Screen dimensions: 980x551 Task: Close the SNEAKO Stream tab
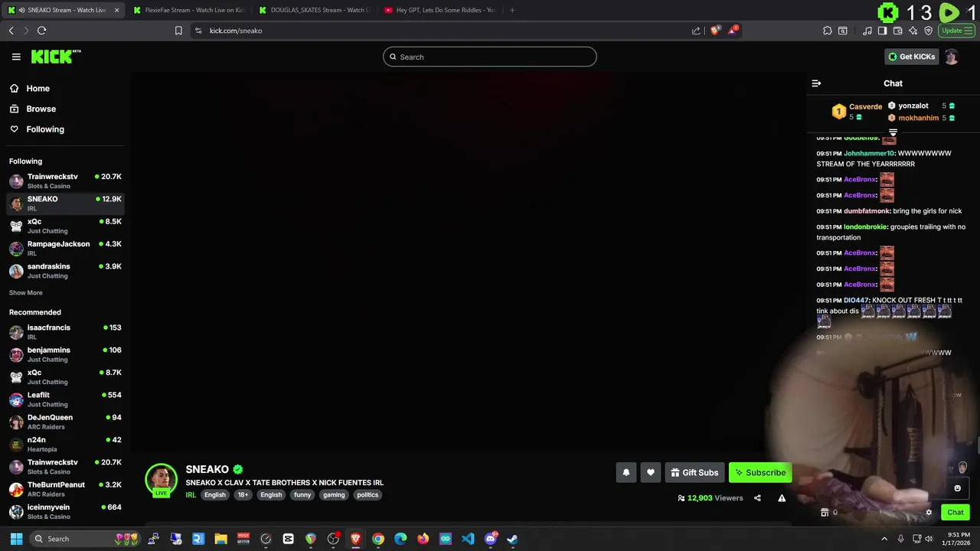[116, 10]
